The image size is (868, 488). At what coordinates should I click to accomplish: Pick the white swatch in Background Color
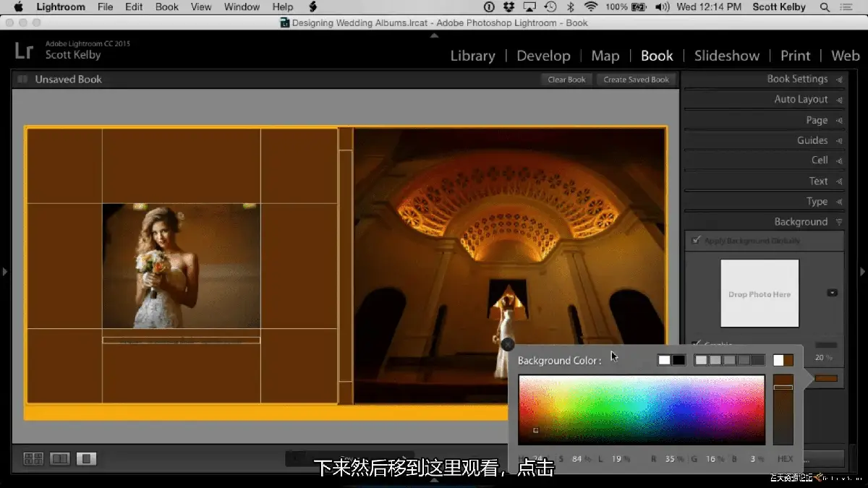664,360
